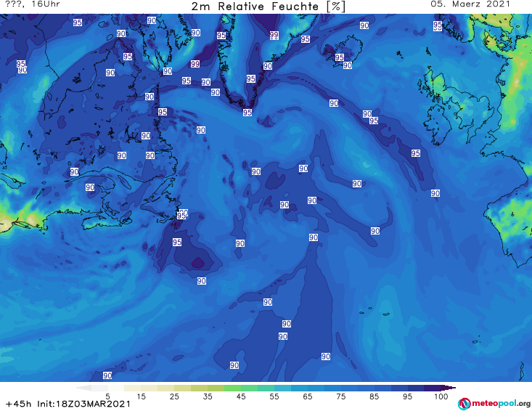Click the '90' label in the map's bottom-left corner
The image size is (532, 411).
click(107, 375)
